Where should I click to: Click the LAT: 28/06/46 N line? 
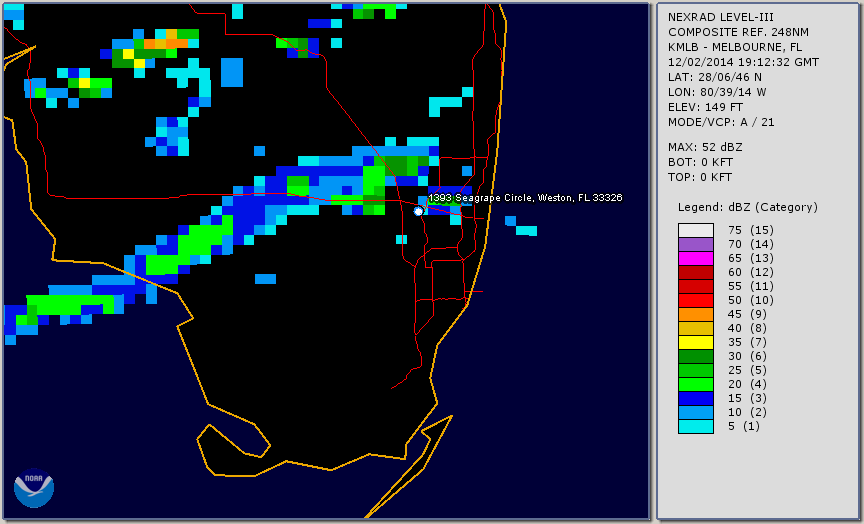coord(715,77)
